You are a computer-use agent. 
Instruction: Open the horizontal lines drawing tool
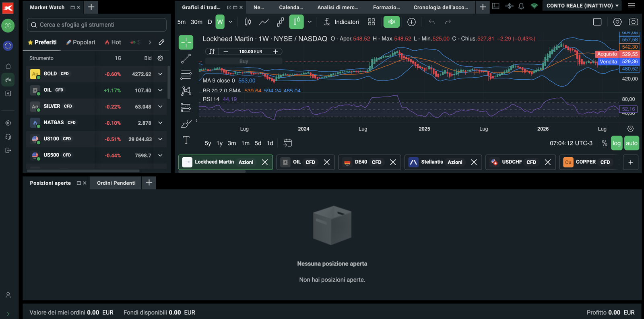pos(186,75)
